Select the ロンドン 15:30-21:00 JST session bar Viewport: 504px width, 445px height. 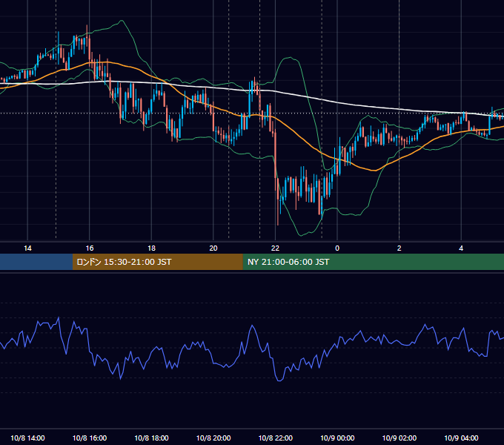pos(157,262)
